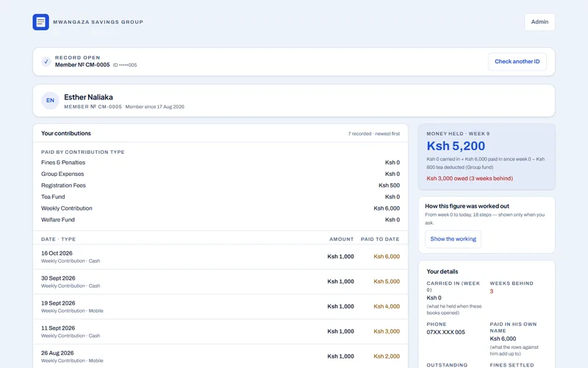The height and width of the screenshot is (368, 588).
Task: Click the AMOUNT column header
Action: click(x=341, y=239)
